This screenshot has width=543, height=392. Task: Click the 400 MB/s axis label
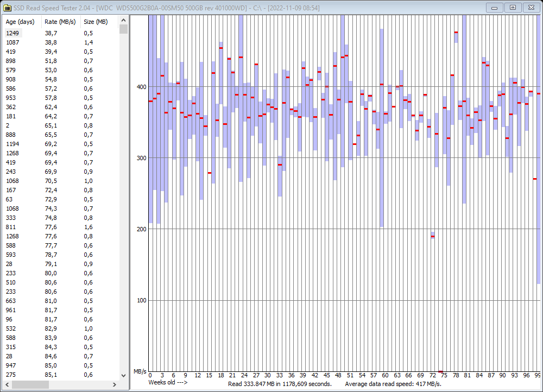142,87
